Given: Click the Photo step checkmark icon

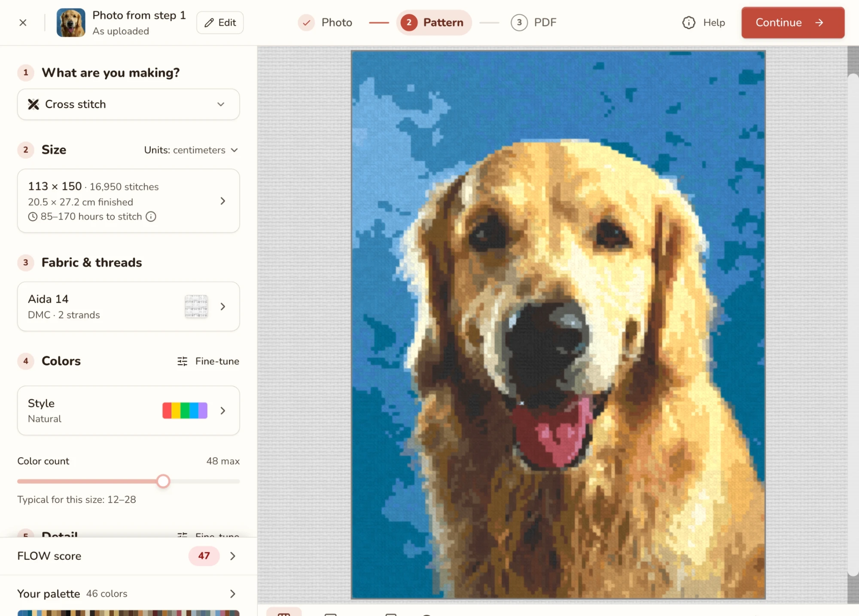Looking at the screenshot, I should (306, 22).
